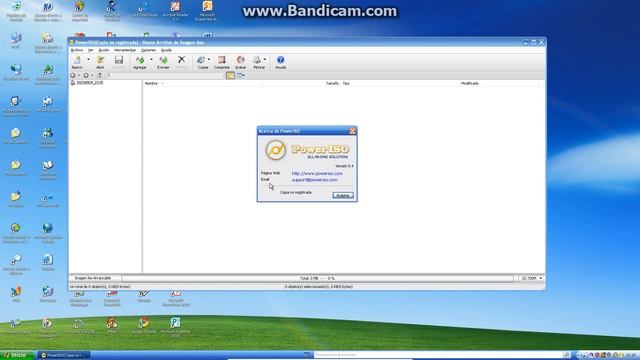Minimize the PowerISO main window
Screen dimensions: 640x360
coord(526,42)
